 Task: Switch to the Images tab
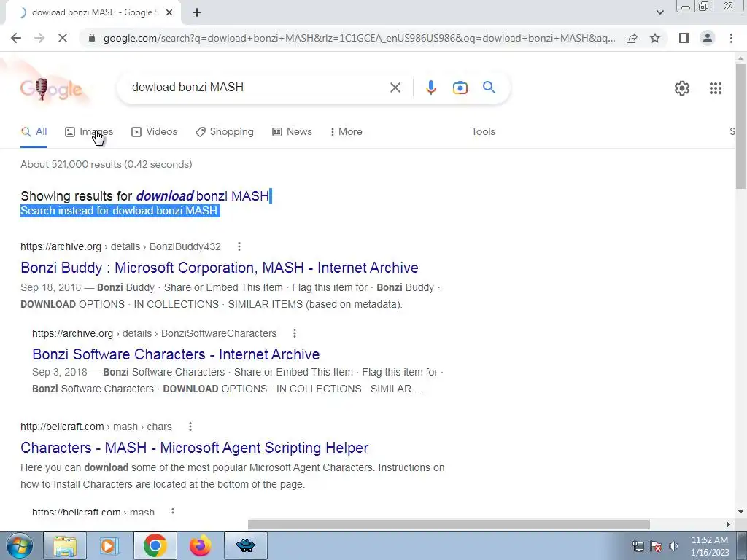point(89,132)
